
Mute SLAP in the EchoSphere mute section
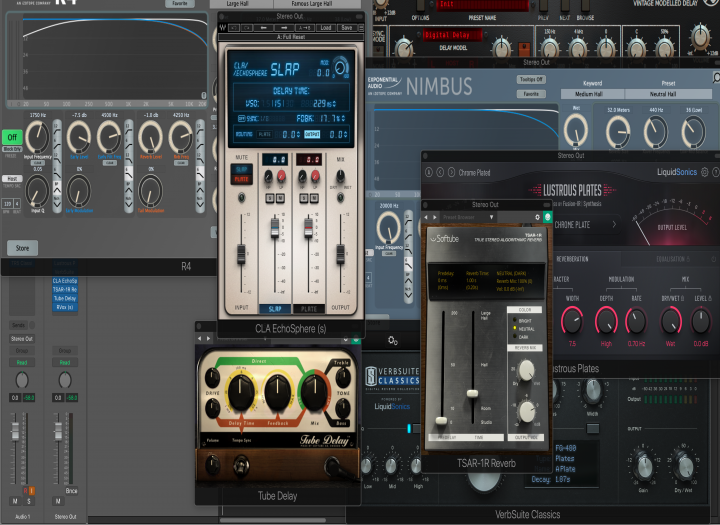242,169
